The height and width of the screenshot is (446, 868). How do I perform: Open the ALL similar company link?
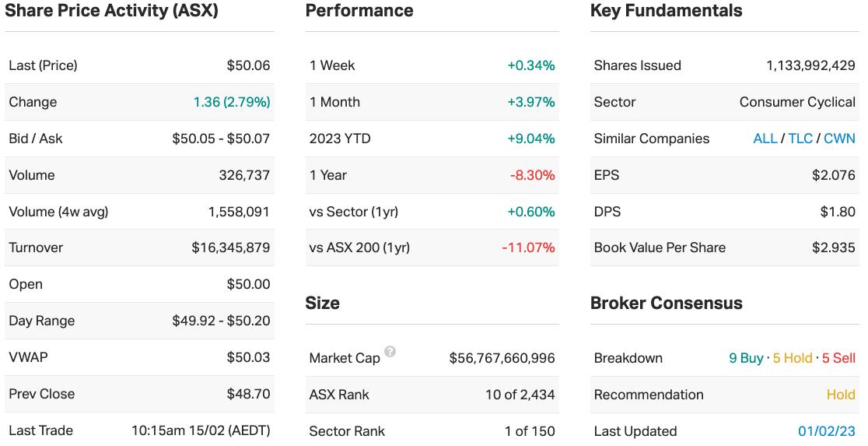click(x=765, y=139)
